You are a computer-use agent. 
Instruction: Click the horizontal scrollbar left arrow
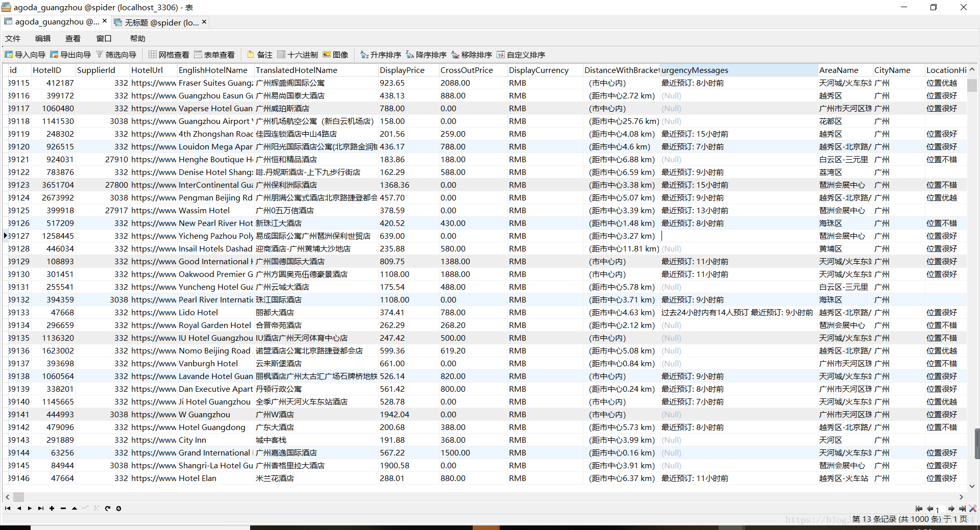[7, 497]
